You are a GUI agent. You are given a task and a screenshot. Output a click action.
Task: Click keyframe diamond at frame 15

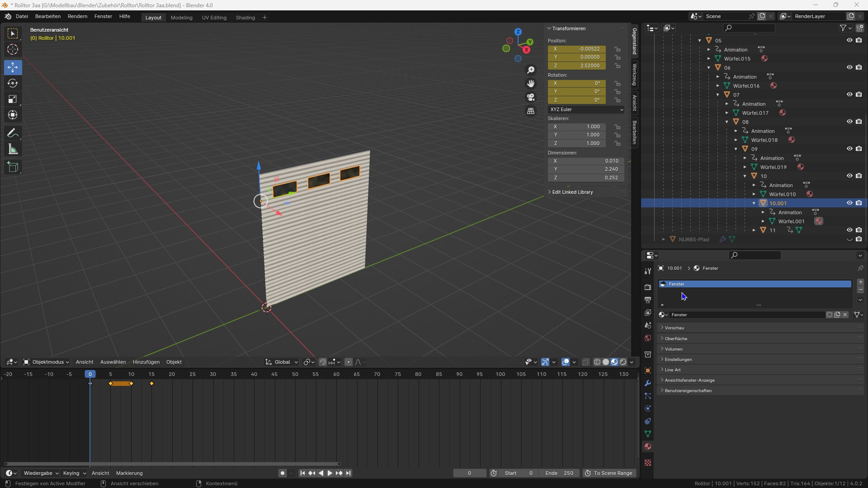pyautogui.click(x=151, y=384)
